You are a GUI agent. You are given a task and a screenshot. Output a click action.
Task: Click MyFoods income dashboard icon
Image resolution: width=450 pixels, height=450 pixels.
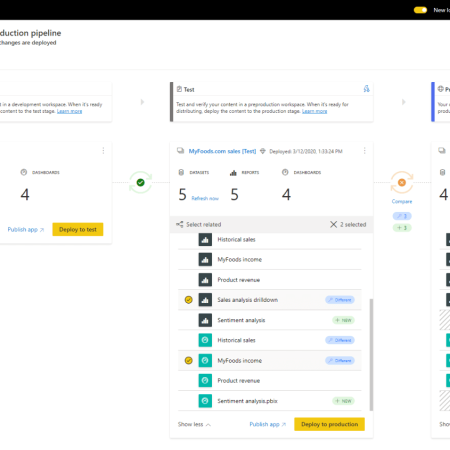point(205,360)
